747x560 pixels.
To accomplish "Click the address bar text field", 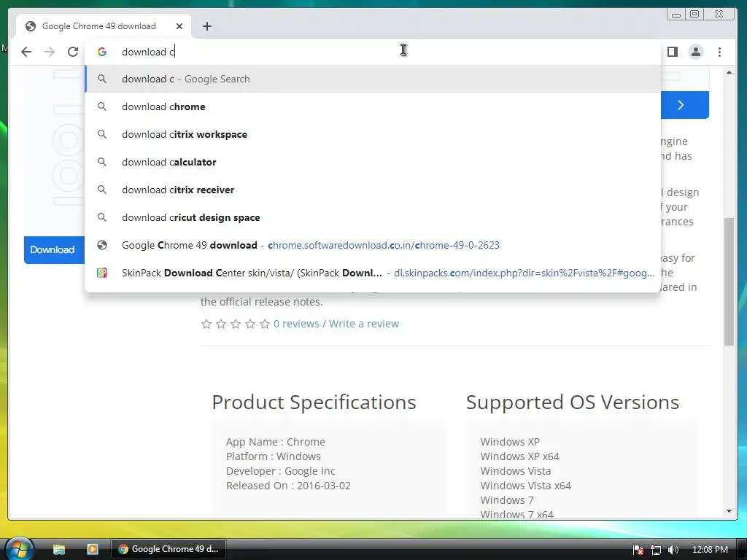I will 371,52.
